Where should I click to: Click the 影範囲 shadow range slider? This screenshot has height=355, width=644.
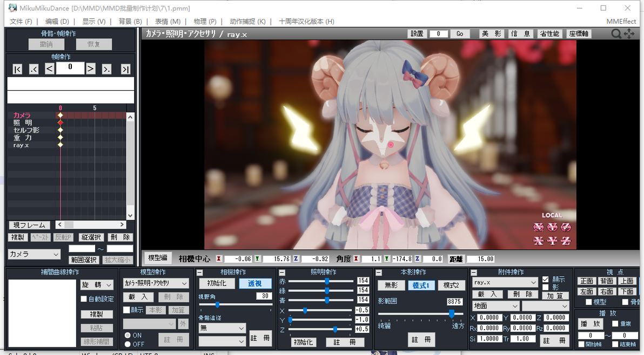pos(420,314)
